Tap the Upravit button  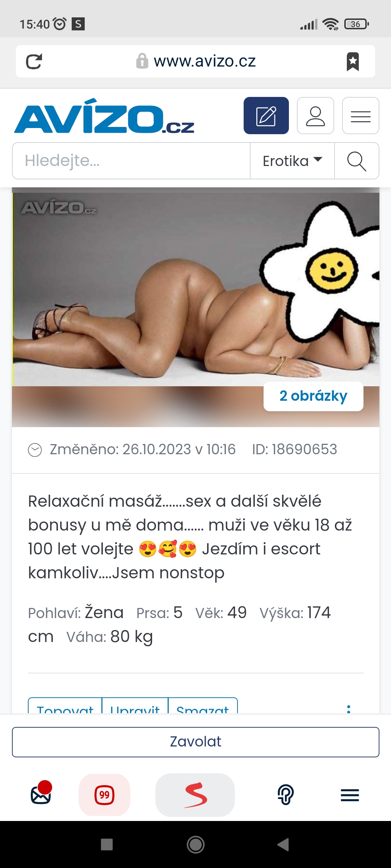(135, 706)
